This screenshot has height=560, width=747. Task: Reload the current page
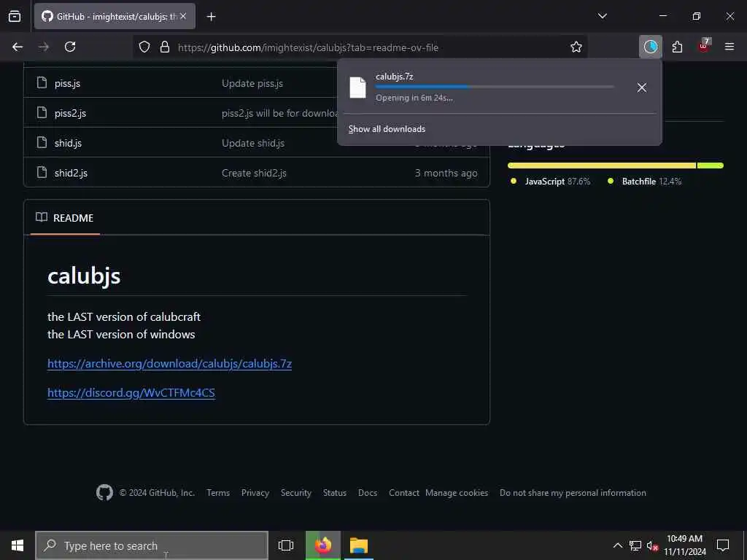point(70,47)
